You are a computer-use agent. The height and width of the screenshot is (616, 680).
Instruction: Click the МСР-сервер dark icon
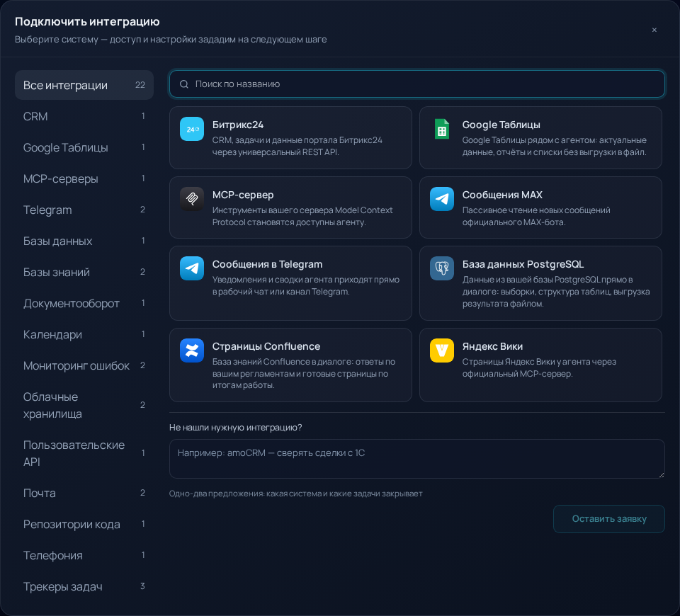point(192,198)
